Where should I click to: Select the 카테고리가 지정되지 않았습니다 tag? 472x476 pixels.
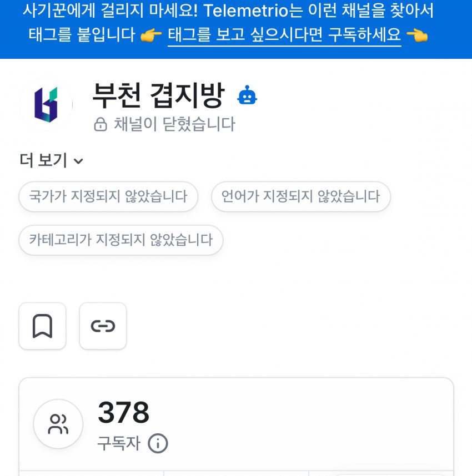point(120,240)
